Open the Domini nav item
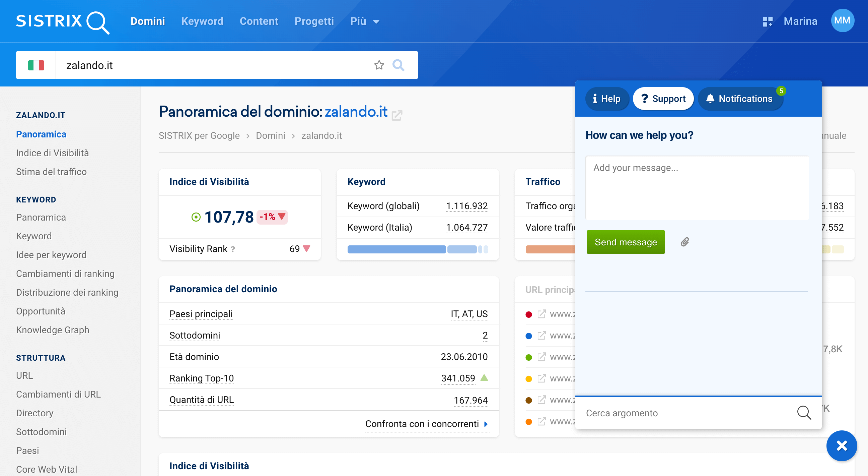This screenshot has height=476, width=868. pyautogui.click(x=148, y=21)
